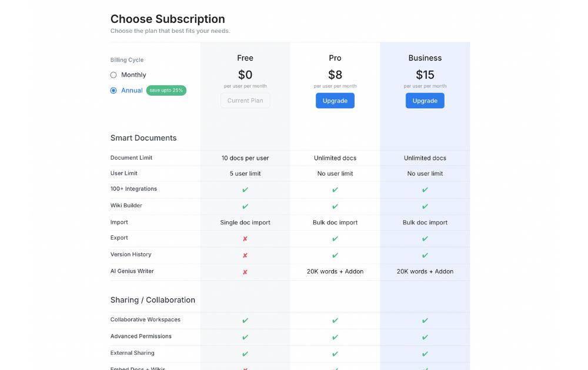Click the Business plan $15 price

425,75
